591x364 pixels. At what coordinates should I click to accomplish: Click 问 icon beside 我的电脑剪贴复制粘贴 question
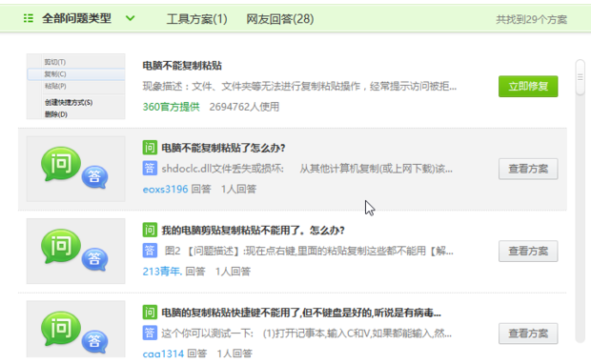pos(150,230)
